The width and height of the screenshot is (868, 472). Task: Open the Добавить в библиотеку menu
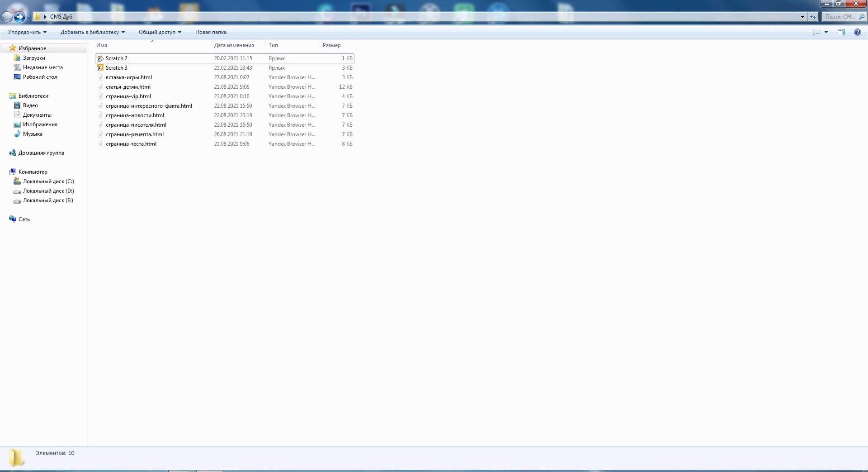click(92, 32)
